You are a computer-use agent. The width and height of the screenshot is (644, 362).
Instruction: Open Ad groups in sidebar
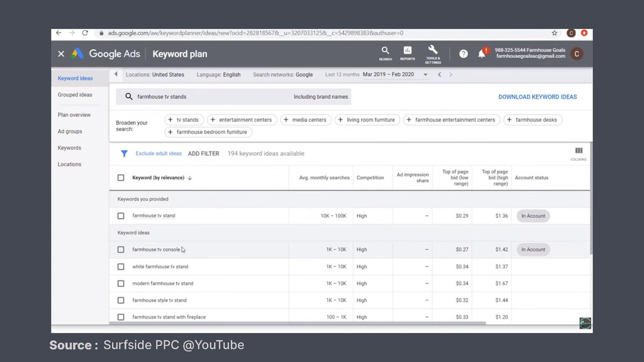tap(70, 131)
